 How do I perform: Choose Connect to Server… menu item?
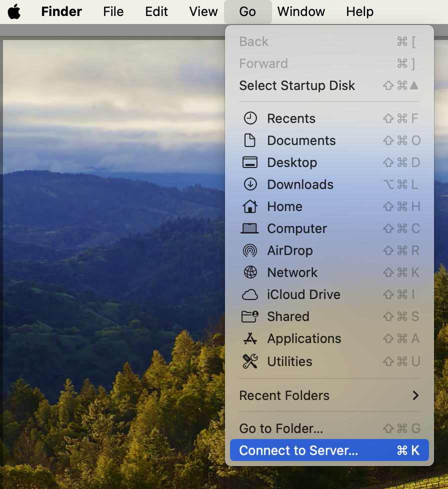point(298,450)
